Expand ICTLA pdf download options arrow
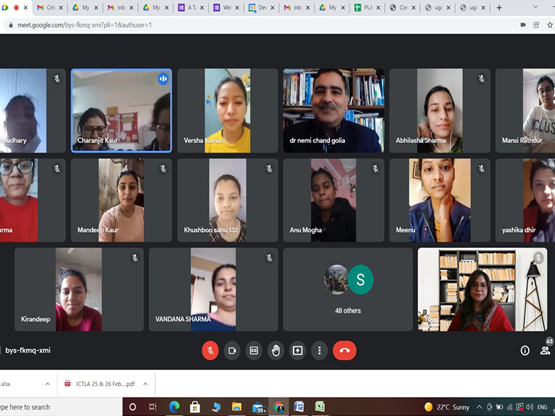This screenshot has height=416, width=555. point(145,384)
